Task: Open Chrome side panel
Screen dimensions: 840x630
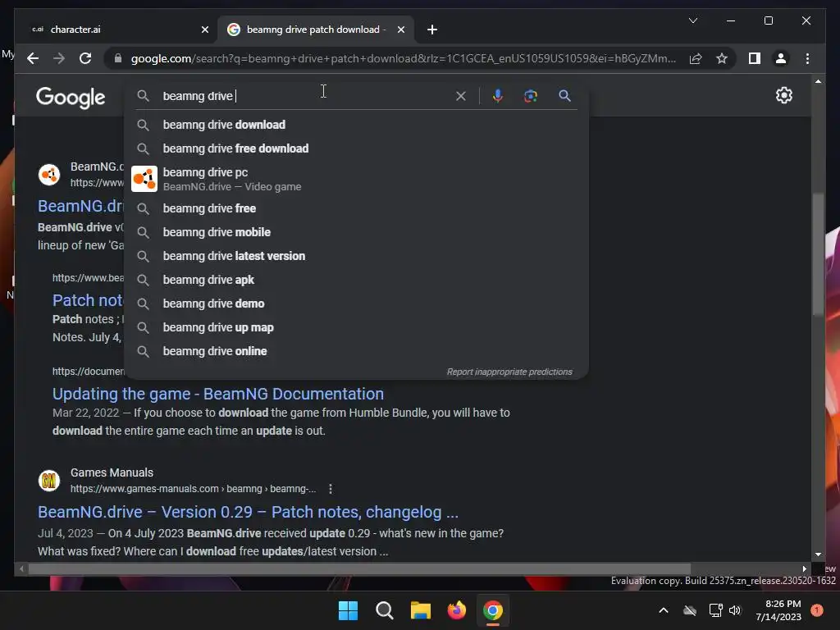Action: pyautogui.click(x=755, y=58)
